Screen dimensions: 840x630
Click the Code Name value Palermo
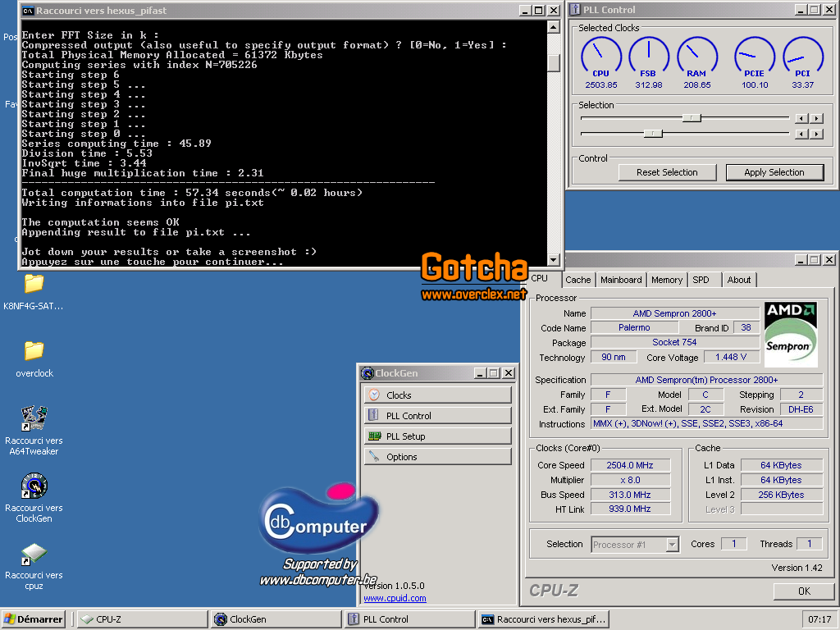click(634, 327)
